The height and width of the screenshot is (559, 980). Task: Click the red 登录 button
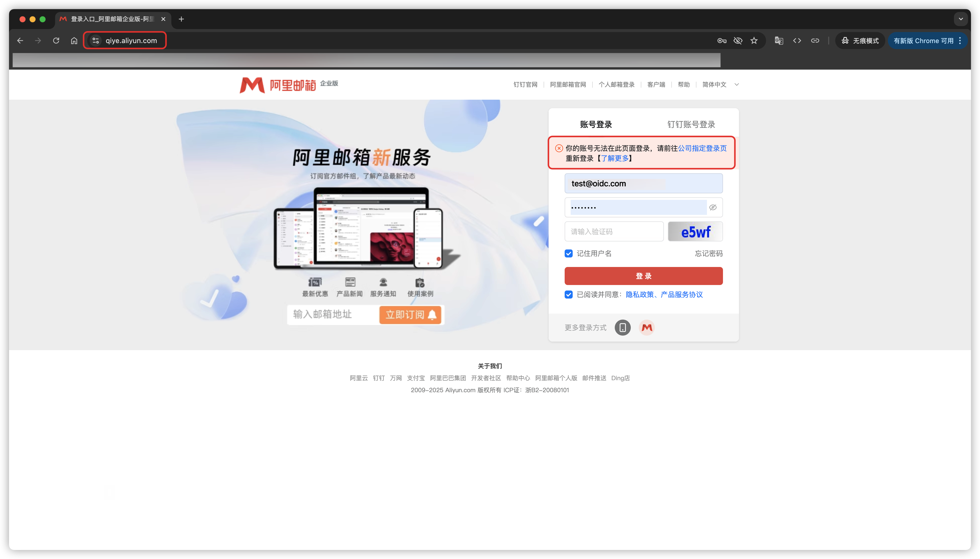[643, 276]
